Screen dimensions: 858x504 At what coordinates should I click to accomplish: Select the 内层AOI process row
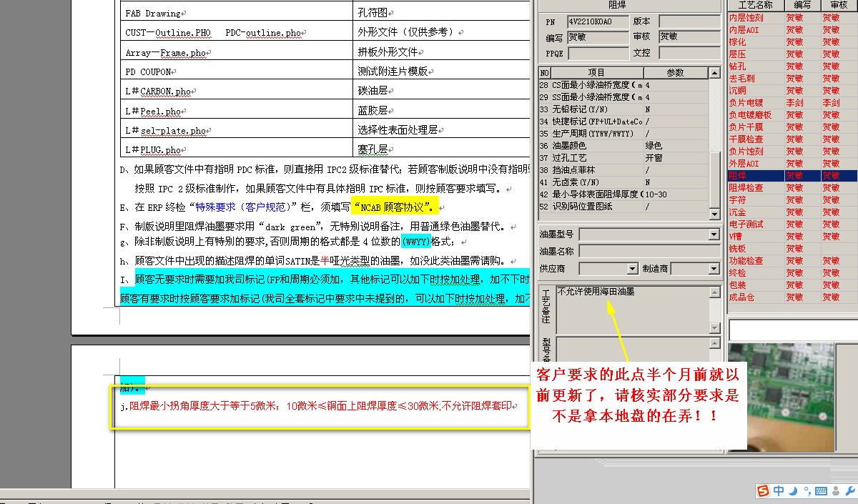(792, 29)
